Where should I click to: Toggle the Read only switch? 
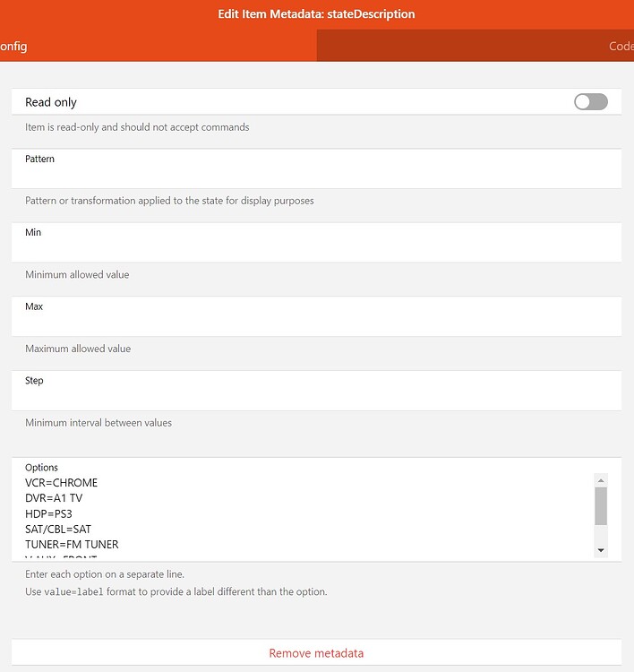tap(590, 102)
